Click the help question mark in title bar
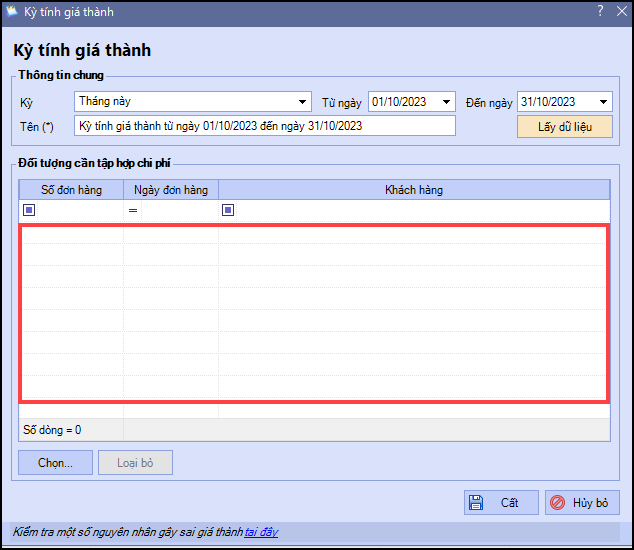This screenshot has height=550, width=634. point(600,12)
